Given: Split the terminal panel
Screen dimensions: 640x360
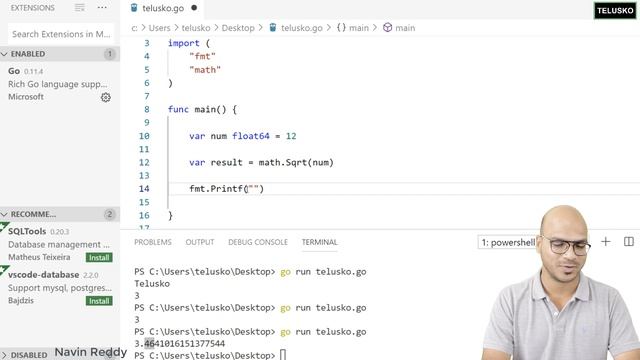Looking at the screenshot, I should [629, 242].
